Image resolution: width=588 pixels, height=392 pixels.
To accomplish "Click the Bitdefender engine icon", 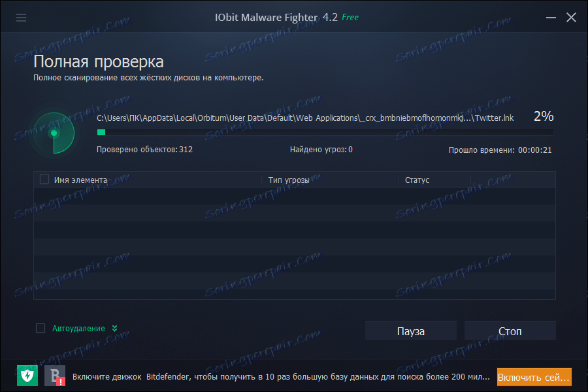I will coord(55,376).
